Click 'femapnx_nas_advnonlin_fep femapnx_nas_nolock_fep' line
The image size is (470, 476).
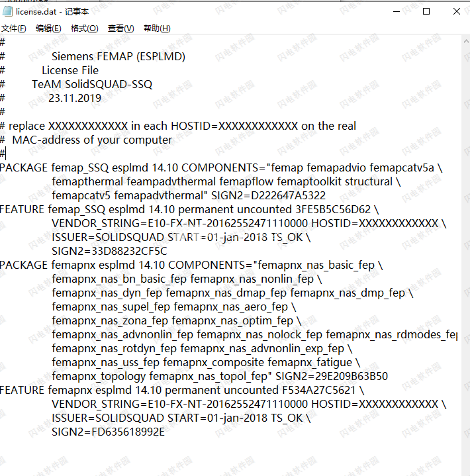(x=254, y=334)
